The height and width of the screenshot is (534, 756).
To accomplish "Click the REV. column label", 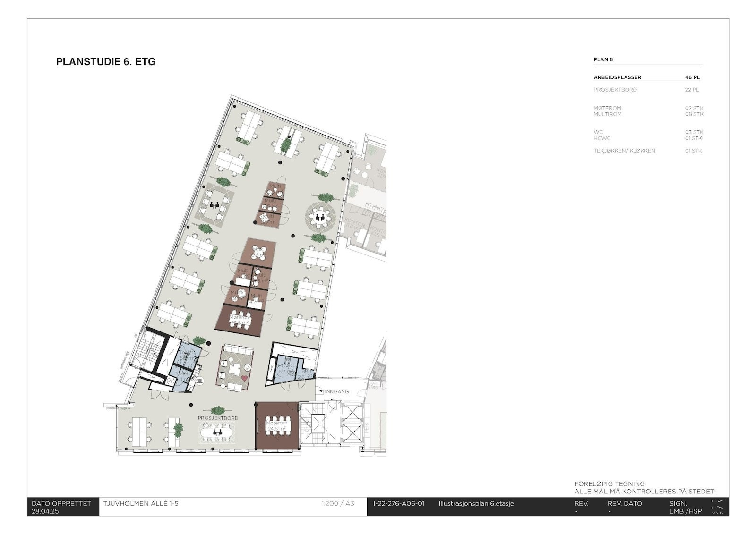I will pyautogui.click(x=581, y=503).
